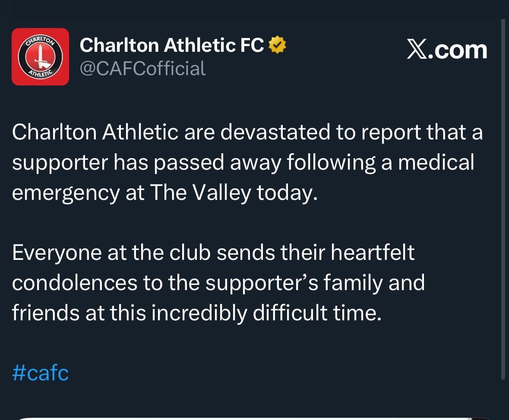509x420 pixels.
Task: Click the phrase "medical" in the first paragraph
Action: pos(436,162)
